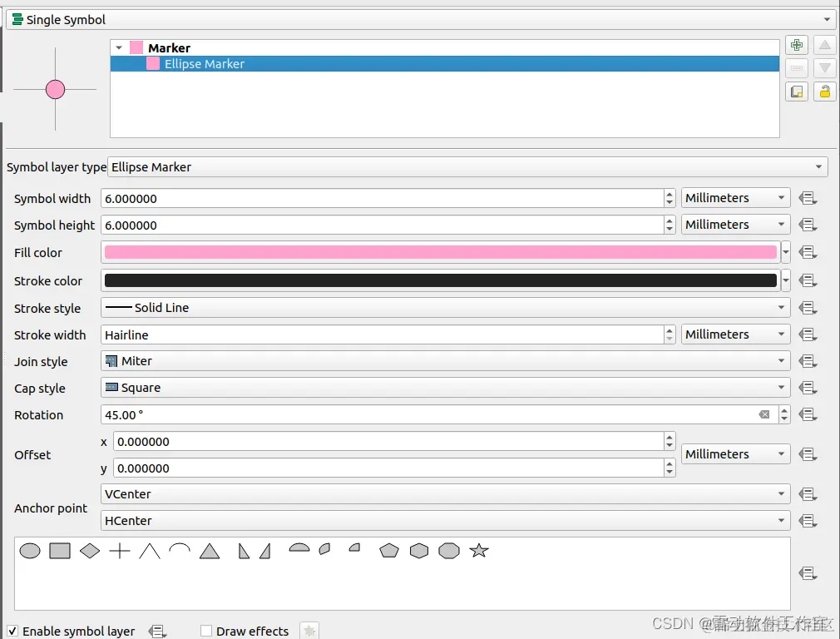Select the hexagon shape
This screenshot has height=639, width=840.
pos(419,551)
